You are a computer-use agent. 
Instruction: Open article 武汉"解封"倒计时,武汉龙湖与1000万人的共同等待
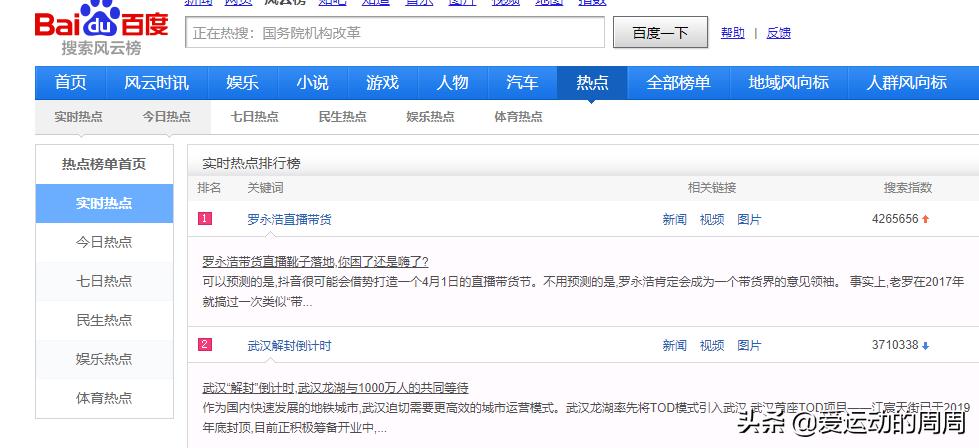[x=335, y=388]
